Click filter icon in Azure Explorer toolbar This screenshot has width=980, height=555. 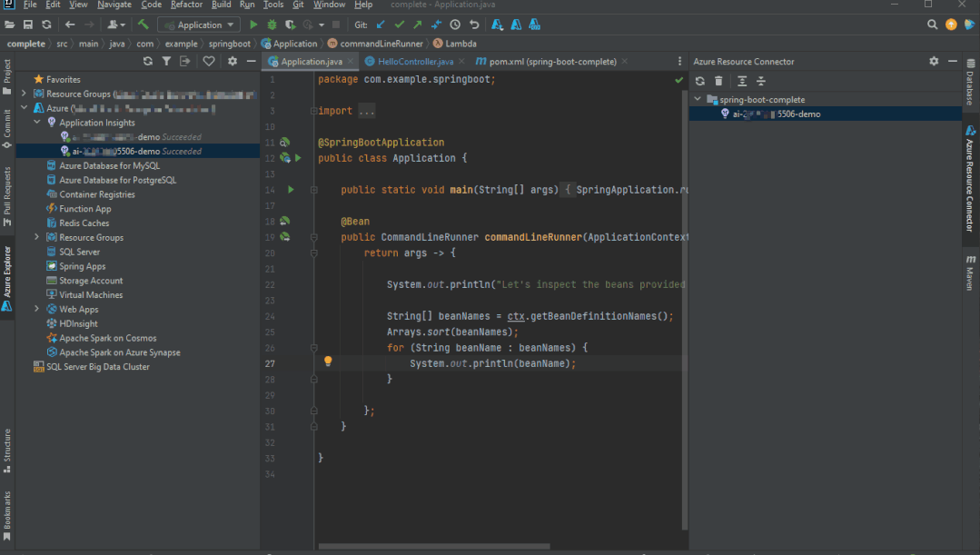[x=166, y=61]
